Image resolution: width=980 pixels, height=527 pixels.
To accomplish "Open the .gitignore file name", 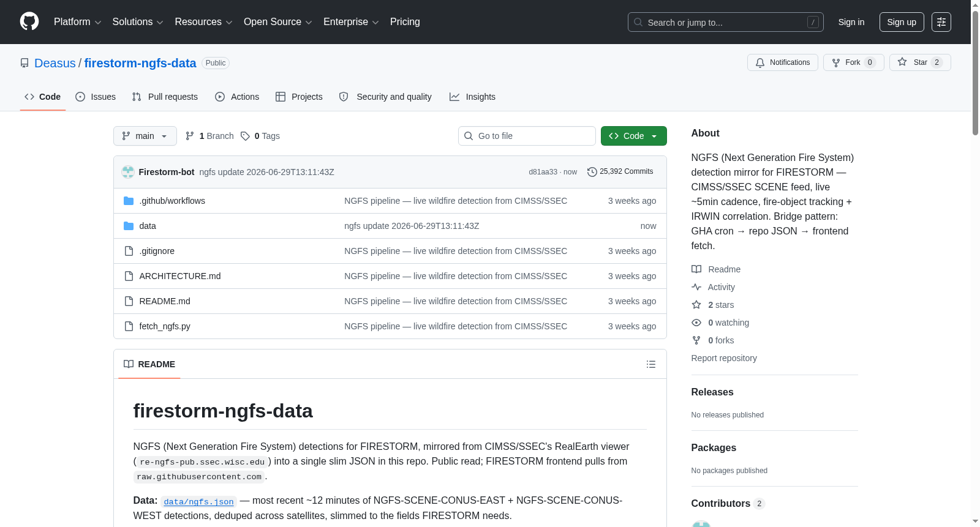I will coord(157,251).
